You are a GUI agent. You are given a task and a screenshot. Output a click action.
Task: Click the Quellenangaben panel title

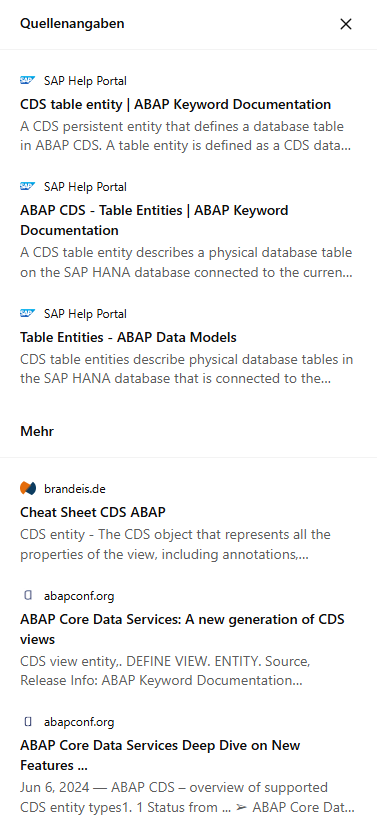[x=72, y=24]
